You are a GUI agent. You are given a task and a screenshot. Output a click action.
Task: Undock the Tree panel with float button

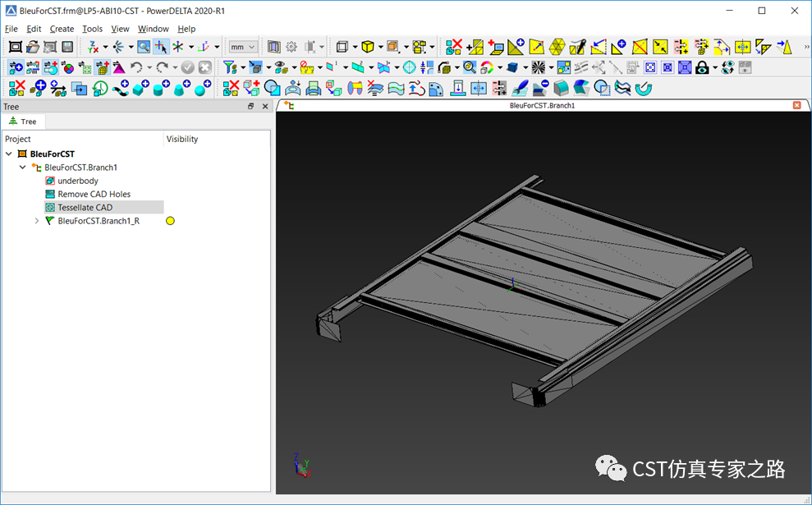click(250, 106)
